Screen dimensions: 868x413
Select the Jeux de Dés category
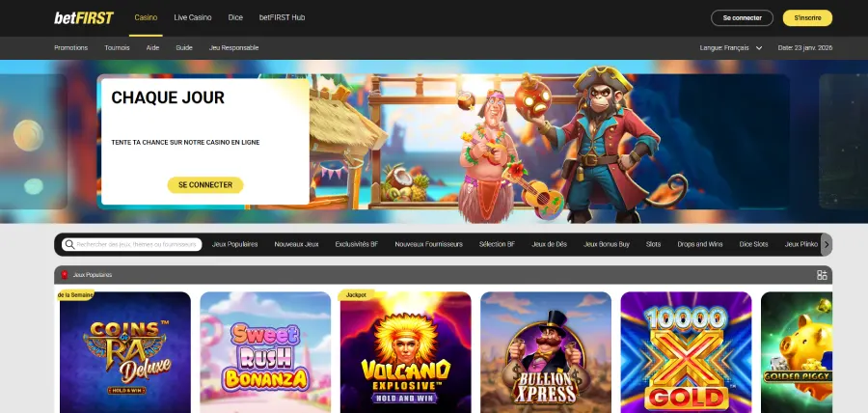(549, 244)
